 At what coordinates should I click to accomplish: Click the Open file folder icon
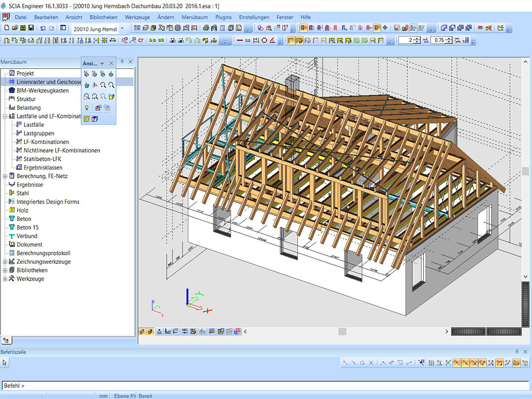pos(15,28)
